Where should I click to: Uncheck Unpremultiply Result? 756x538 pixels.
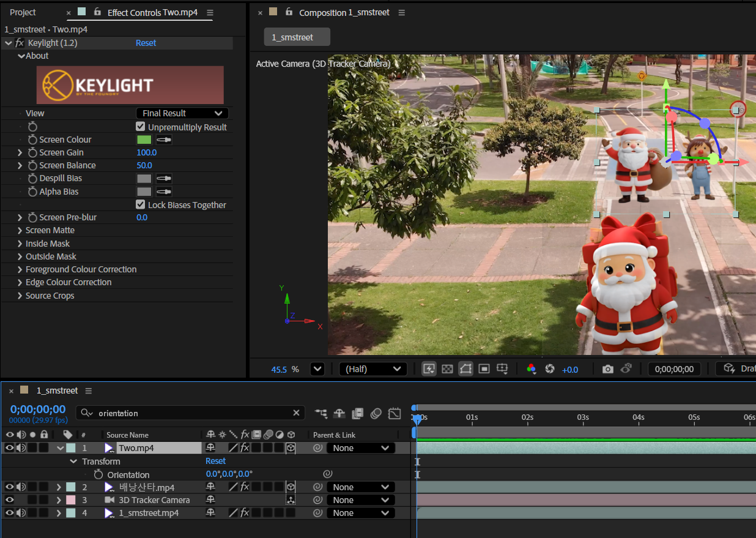(141, 127)
